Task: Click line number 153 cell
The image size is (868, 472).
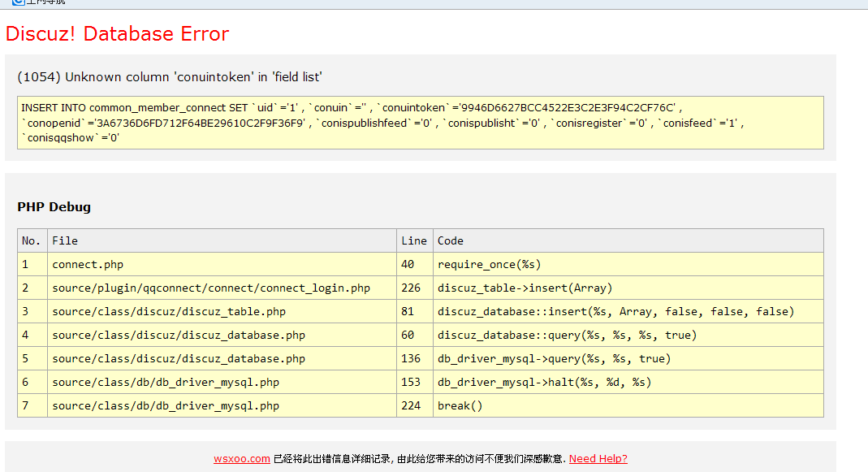Action: [415, 383]
